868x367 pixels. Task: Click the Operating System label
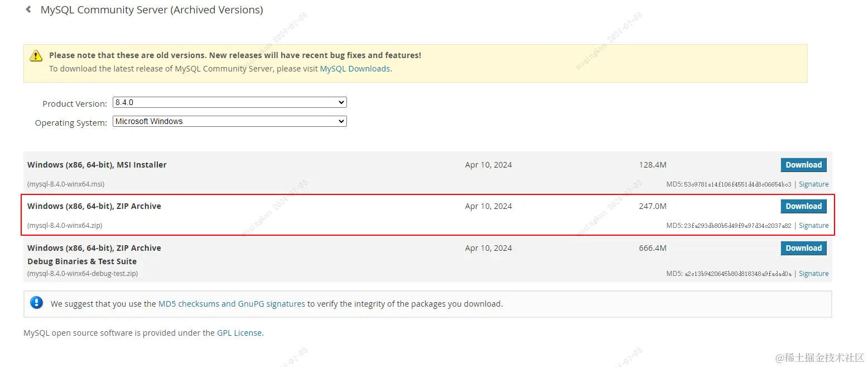(x=71, y=123)
